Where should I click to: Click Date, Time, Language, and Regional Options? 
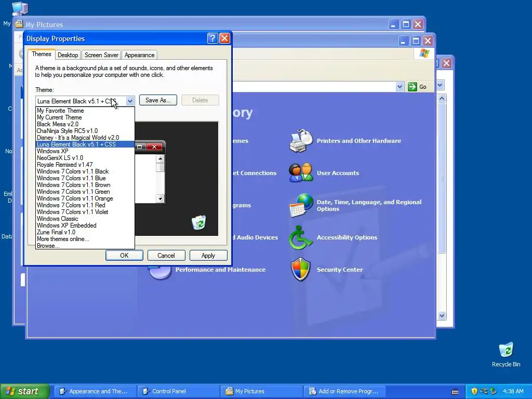pos(369,206)
